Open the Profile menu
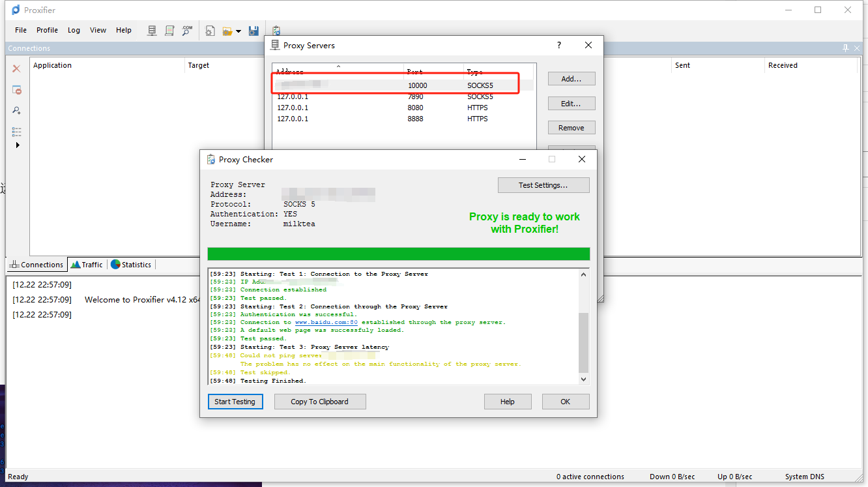Image resolution: width=868 pixels, height=487 pixels. tap(47, 30)
